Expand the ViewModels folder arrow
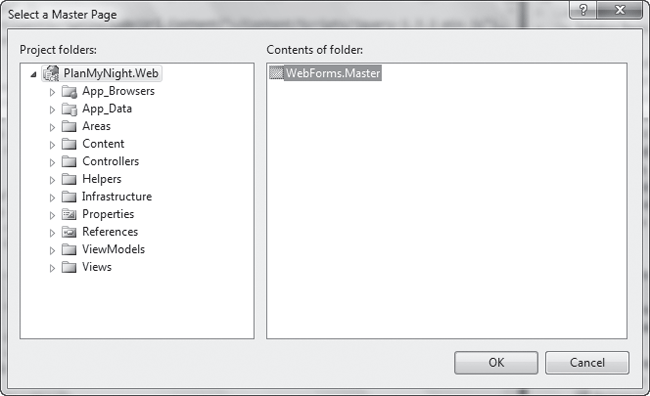The height and width of the screenshot is (396, 650). (x=52, y=250)
